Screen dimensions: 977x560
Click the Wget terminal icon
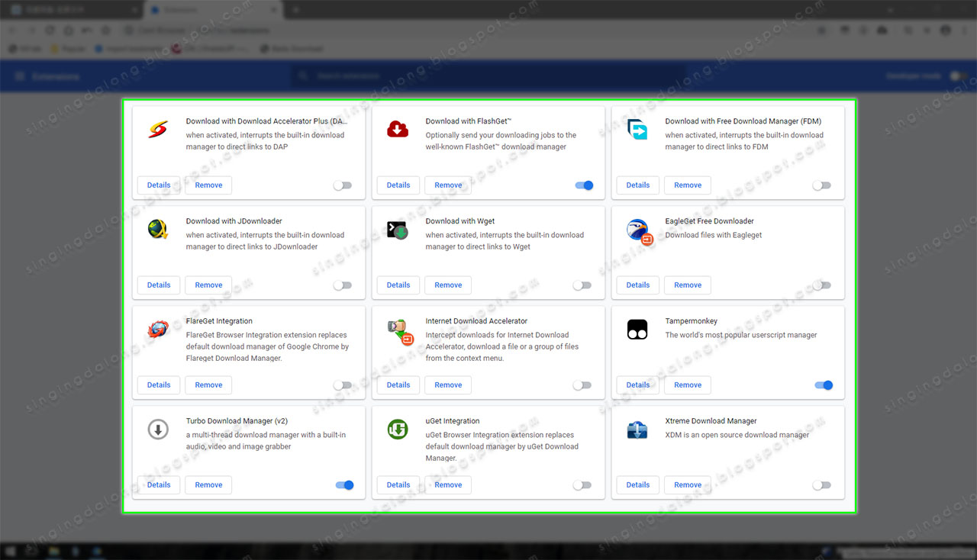point(397,230)
